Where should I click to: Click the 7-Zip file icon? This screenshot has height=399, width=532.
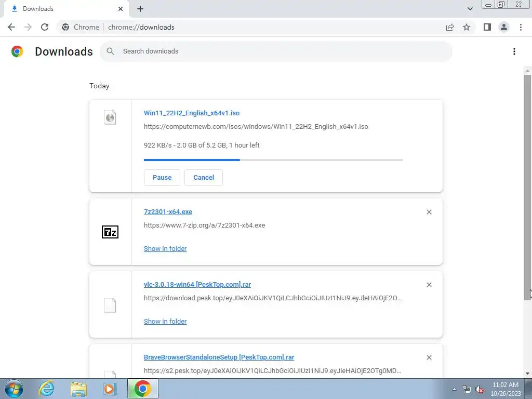pyautogui.click(x=110, y=232)
